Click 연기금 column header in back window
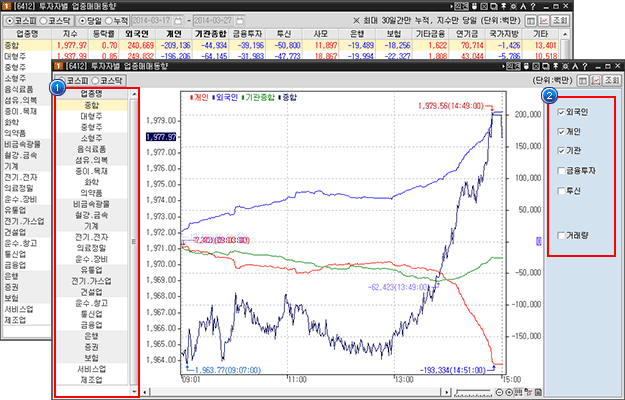 467,34
